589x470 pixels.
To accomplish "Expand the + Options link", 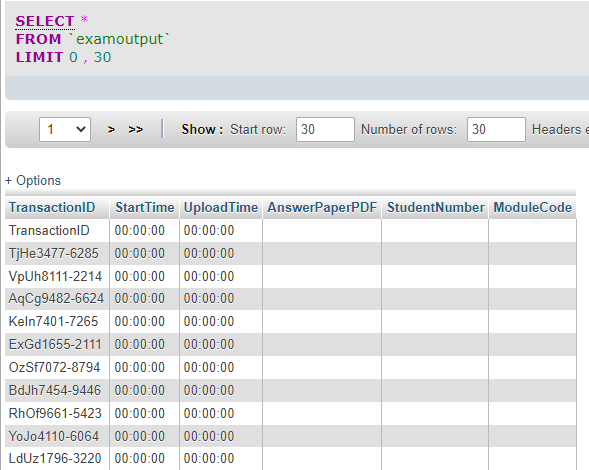I will (x=33, y=181).
